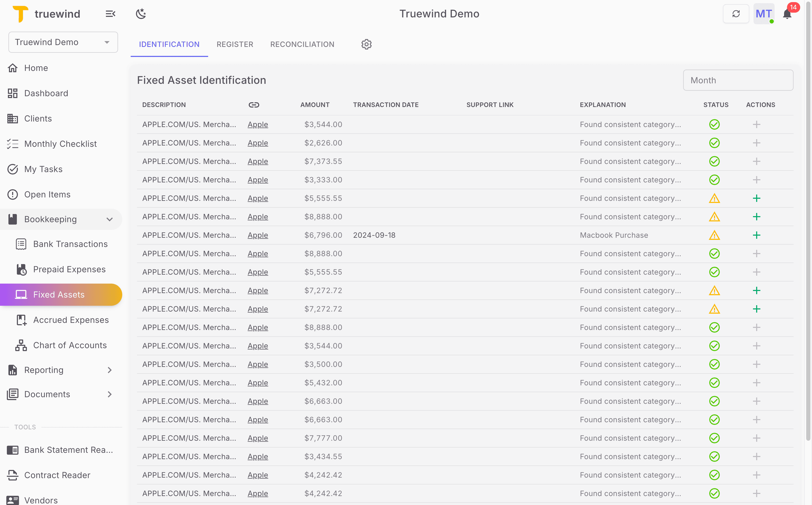Screen dimensions: 812x505
Task: Collapse the Bookkeeping section
Action: 110,220
